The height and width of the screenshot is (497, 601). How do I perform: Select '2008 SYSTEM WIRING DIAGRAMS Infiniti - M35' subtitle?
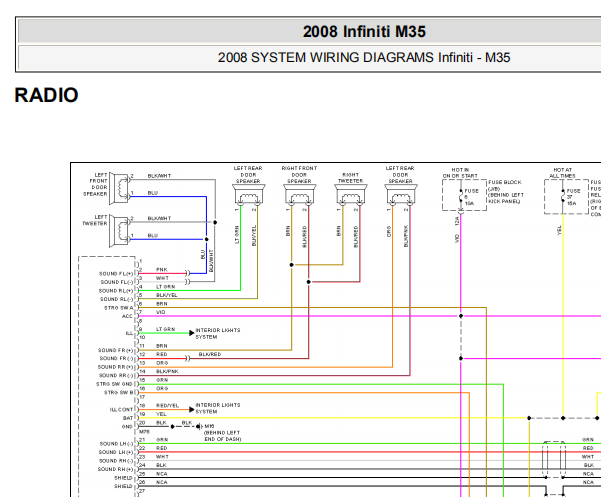click(364, 57)
